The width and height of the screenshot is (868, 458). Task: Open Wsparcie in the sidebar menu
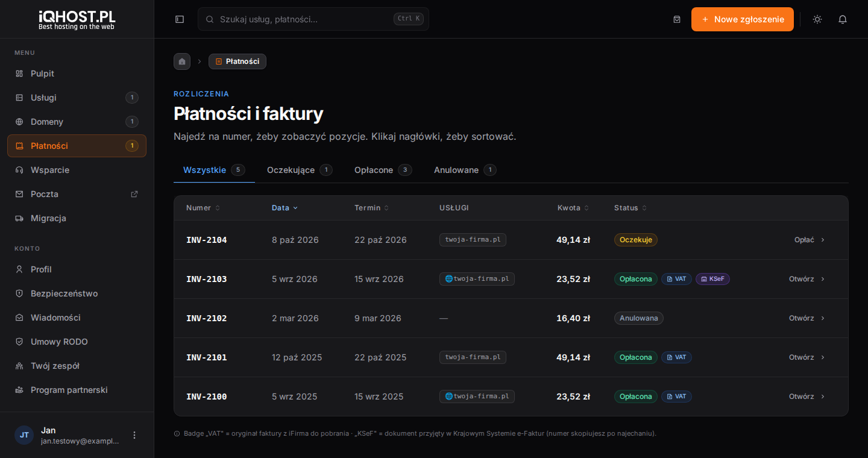(77, 170)
